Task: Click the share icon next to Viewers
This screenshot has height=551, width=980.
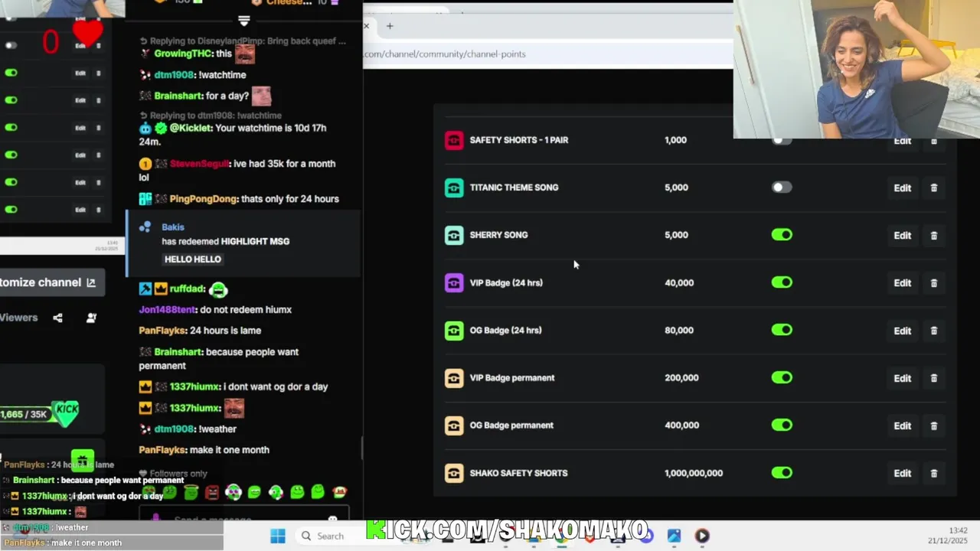Action: coord(57,318)
